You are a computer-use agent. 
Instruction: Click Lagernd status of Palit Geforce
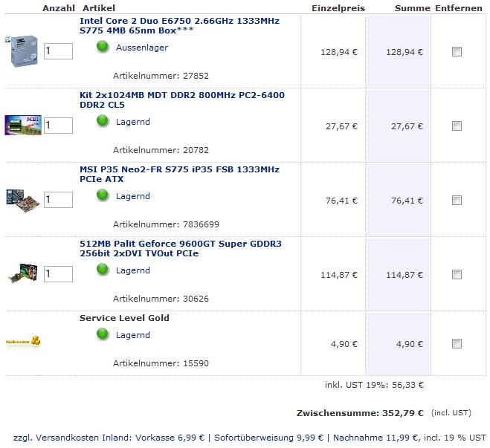click(133, 270)
